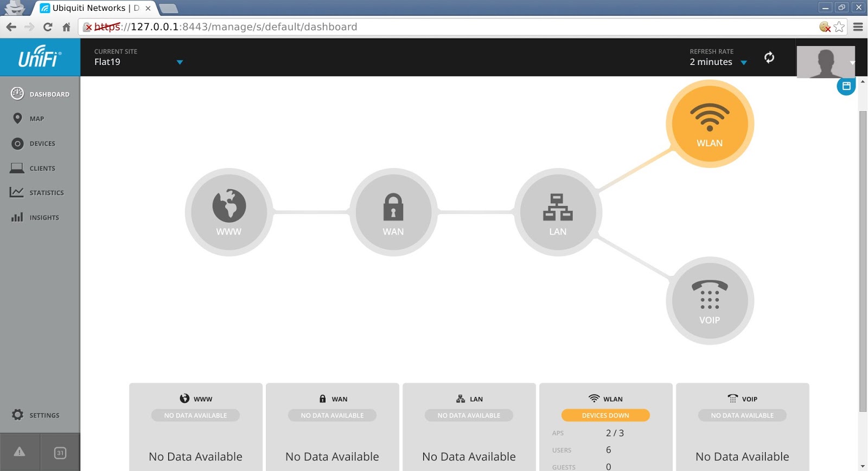Image resolution: width=868 pixels, height=471 pixels.
Task: Click the APS value 2 / 3
Action: click(x=615, y=433)
